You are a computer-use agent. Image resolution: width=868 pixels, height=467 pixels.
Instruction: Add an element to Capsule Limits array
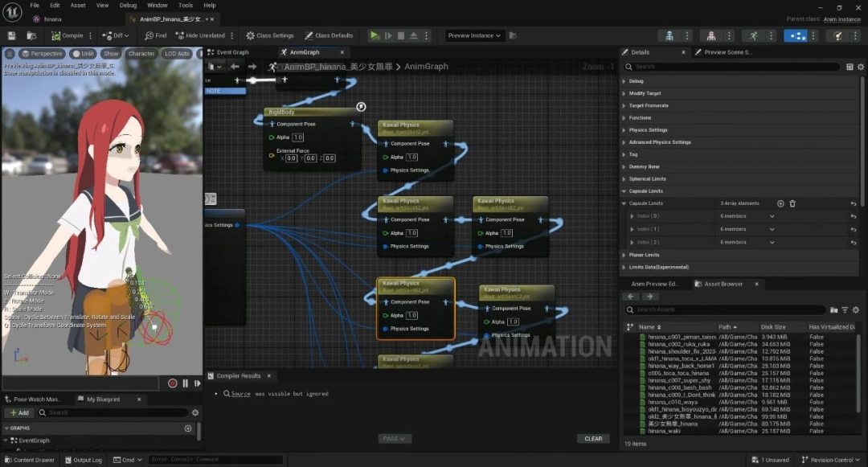(x=780, y=203)
